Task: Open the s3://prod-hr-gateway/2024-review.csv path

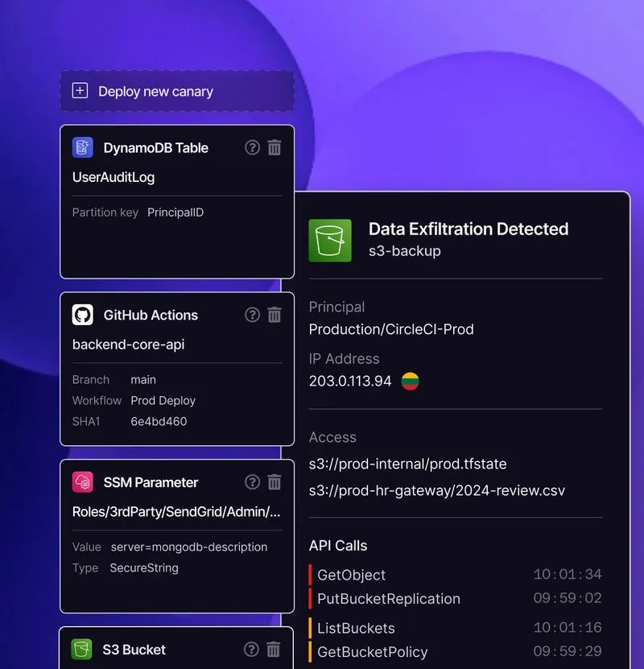Action: tap(436, 490)
